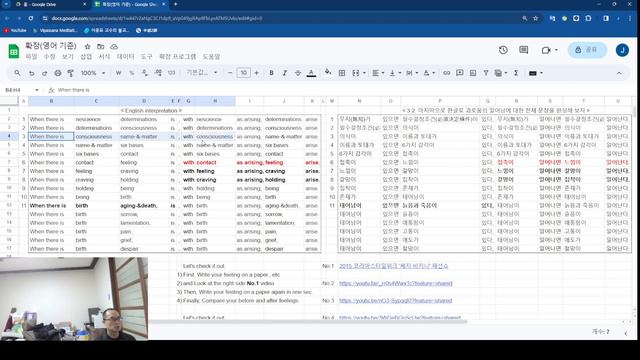
Task: Open the 보기 (View) menu
Action: tap(67, 57)
